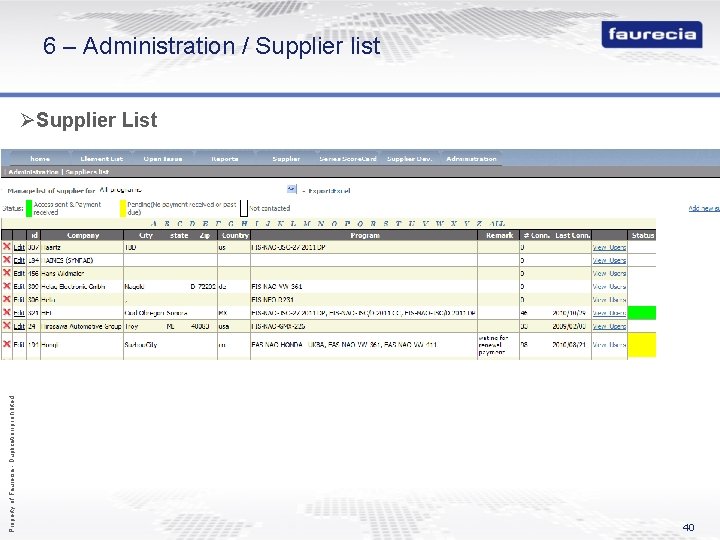Click the Export to excel link
This screenshot has height=540, width=720.
pyautogui.click(x=329, y=191)
